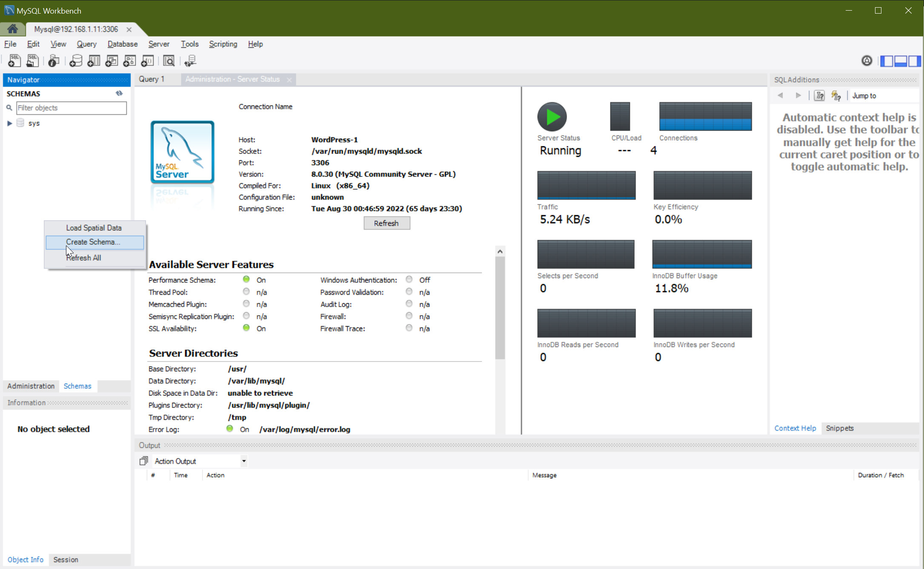Choose Create Schema... from context menu

(94, 242)
